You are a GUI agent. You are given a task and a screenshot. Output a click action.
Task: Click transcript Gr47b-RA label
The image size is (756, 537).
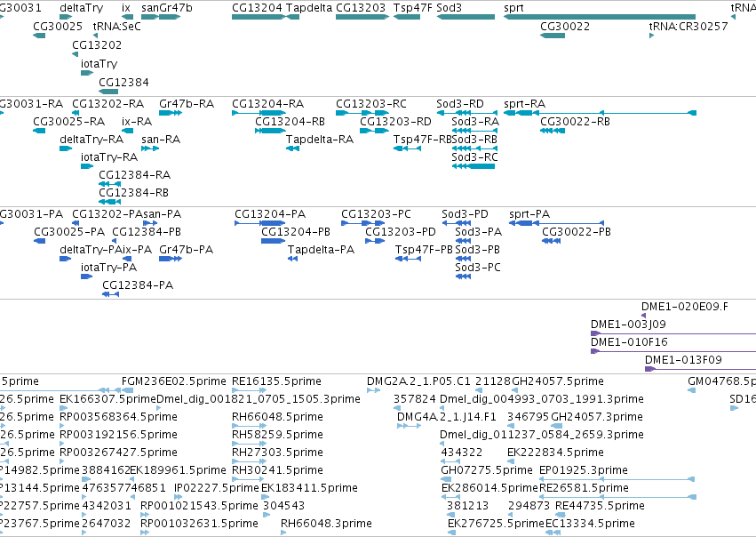186,104
